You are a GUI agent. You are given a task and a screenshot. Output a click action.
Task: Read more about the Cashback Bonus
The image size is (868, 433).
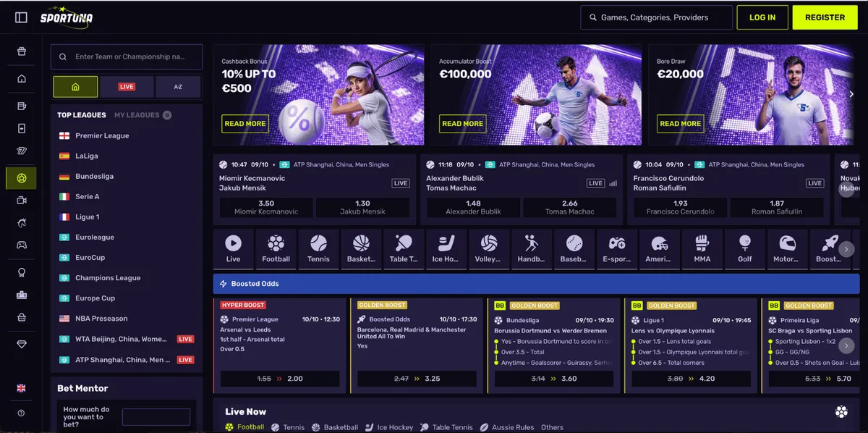[245, 124]
